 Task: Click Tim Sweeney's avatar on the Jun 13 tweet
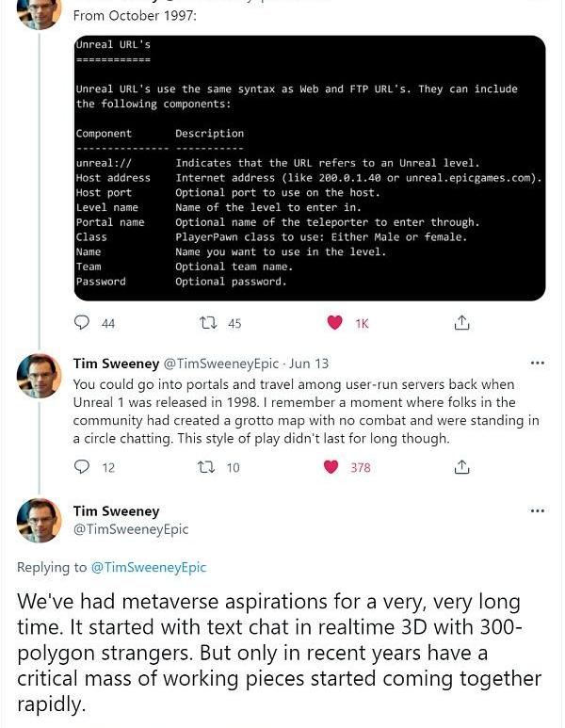click(x=40, y=376)
